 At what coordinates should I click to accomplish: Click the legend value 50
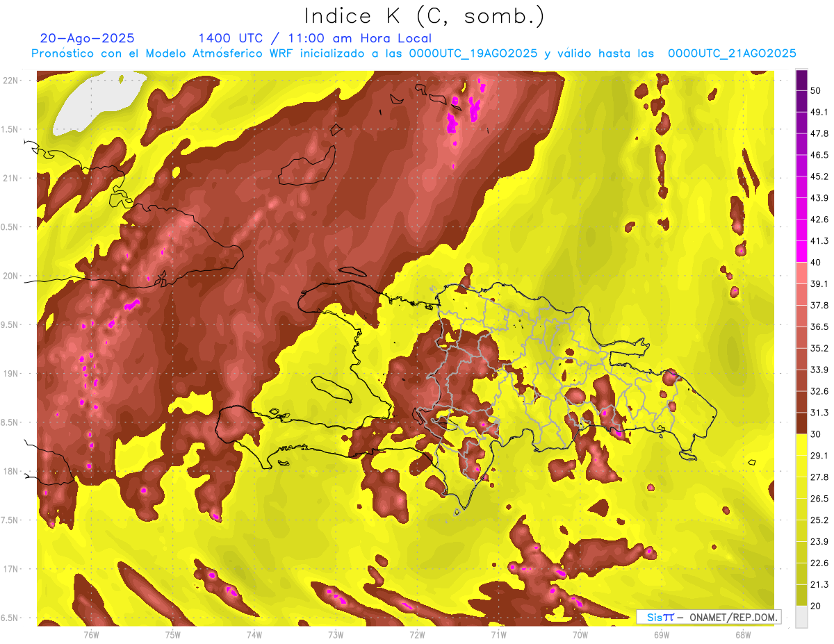pyautogui.click(x=816, y=90)
